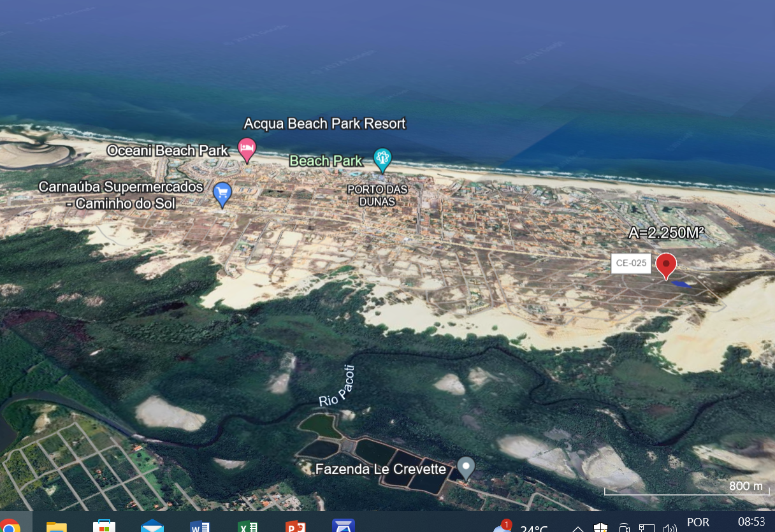Open Excel from the taskbar
This screenshot has width=775, height=532.
coord(247,526)
